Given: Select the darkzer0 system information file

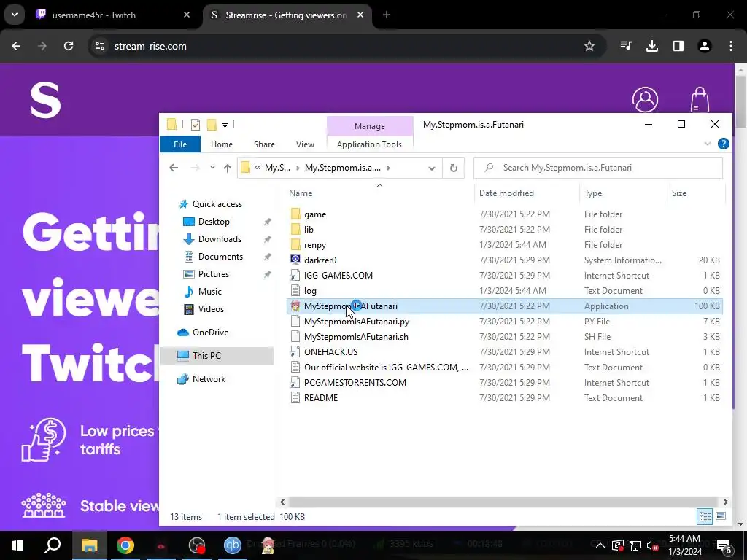Looking at the screenshot, I should pos(320,260).
